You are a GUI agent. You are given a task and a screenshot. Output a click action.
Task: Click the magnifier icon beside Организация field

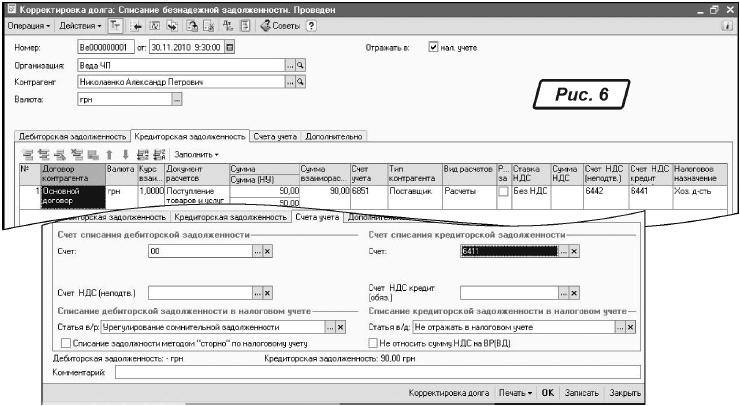point(299,63)
